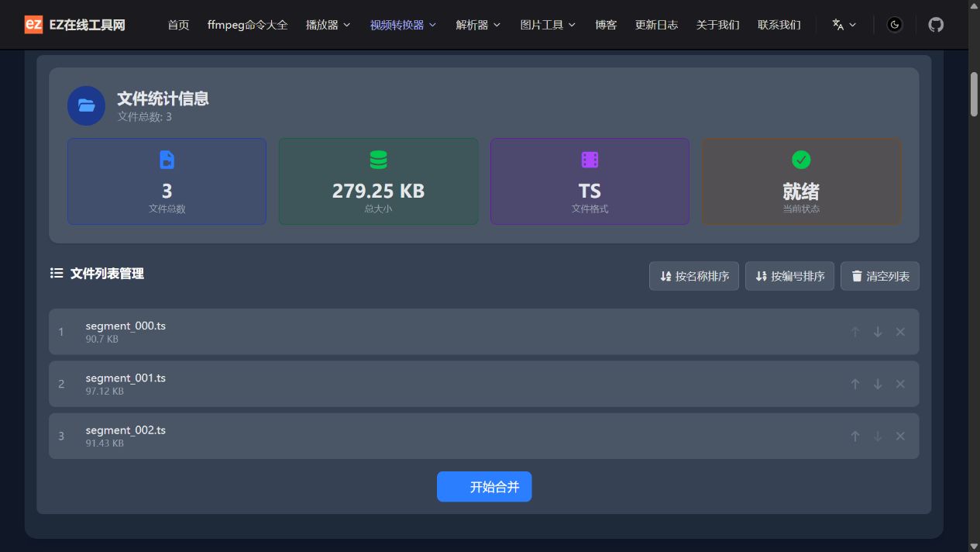This screenshot has width=980, height=552.
Task: Toggle dark mode moon icon
Action: click(895, 25)
